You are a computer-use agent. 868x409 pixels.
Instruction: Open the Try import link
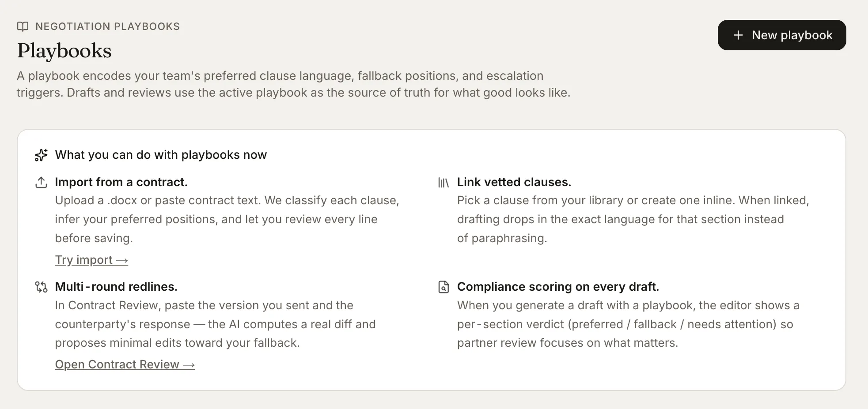coord(91,260)
